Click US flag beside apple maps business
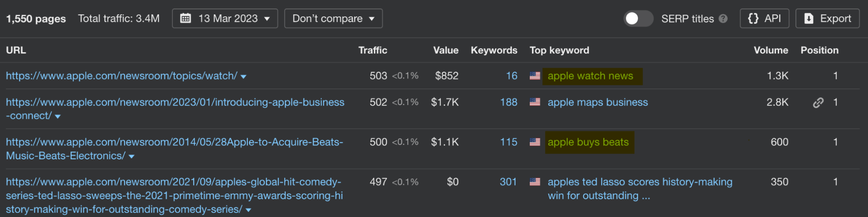Image resolution: width=868 pixels, height=217 pixels. [x=535, y=102]
